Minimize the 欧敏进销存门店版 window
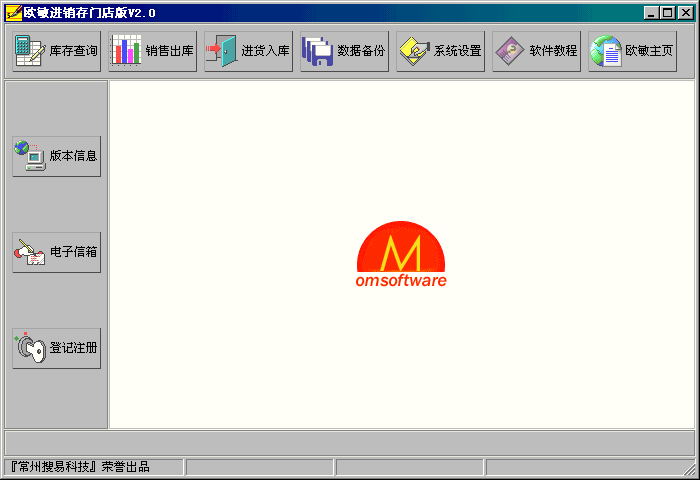 (651, 13)
